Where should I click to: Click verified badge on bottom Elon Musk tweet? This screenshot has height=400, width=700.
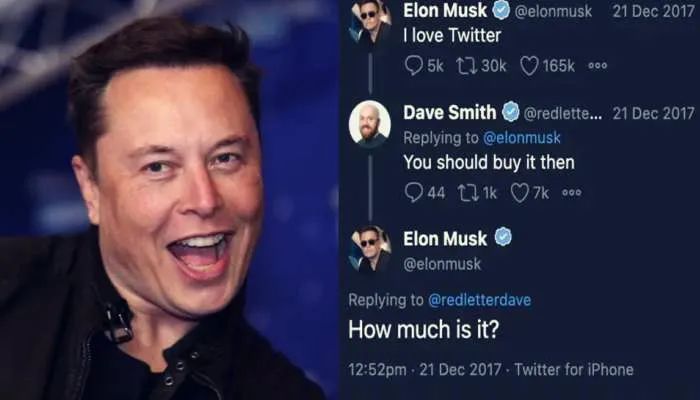[503, 237]
